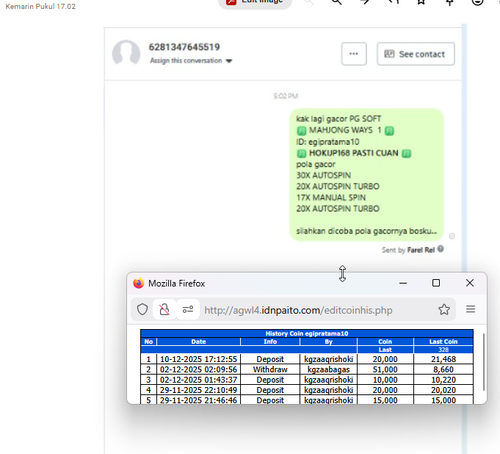Click sender name Farel Rel
This screenshot has height=454, width=500.
[x=421, y=250]
